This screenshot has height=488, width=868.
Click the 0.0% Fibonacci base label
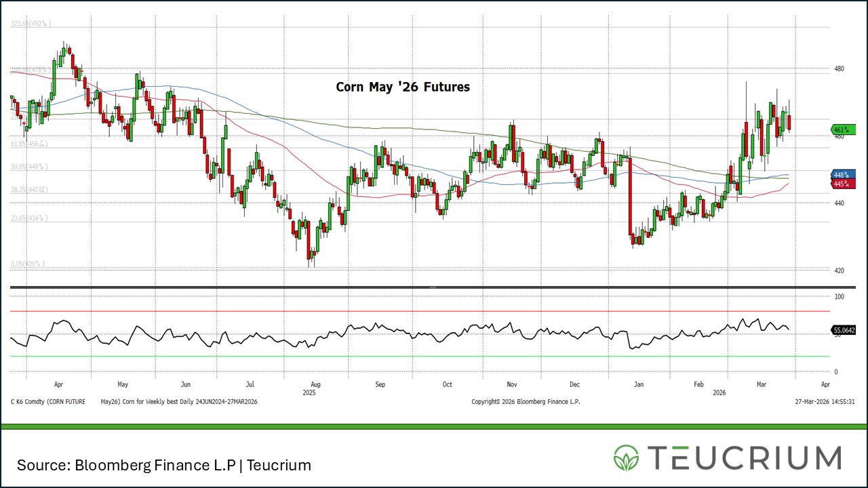pos(27,264)
